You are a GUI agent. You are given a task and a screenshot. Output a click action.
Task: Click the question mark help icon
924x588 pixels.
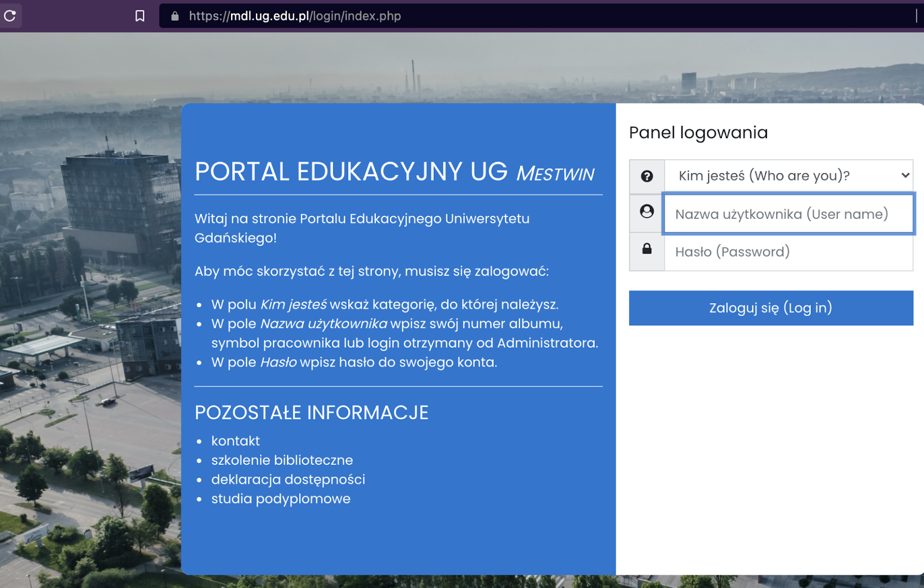[x=647, y=176]
